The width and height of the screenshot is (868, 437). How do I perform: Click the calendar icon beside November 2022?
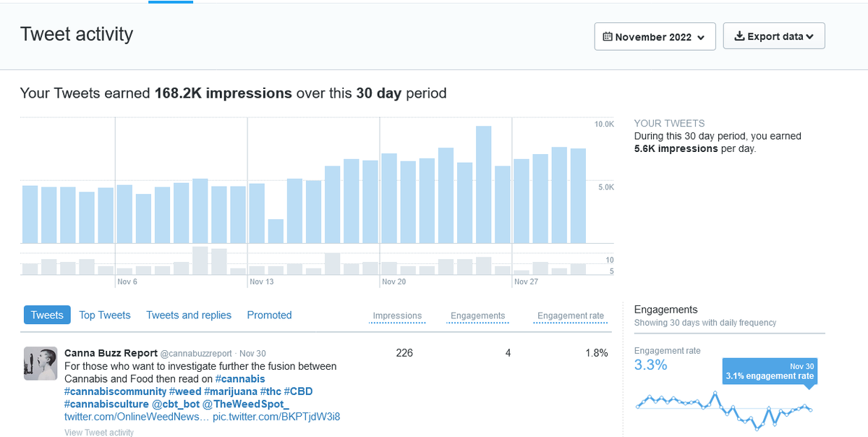coord(608,36)
